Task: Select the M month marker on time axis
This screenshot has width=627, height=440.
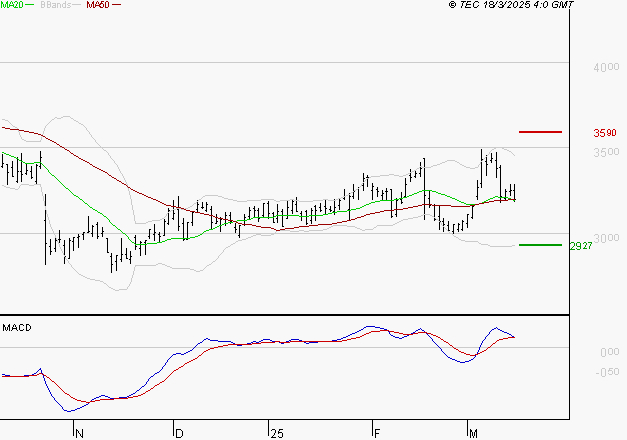Action: 472,432
